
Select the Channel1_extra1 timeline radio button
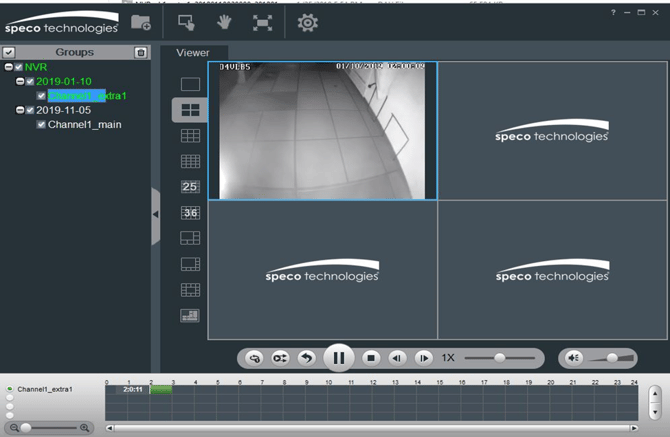pyautogui.click(x=9, y=389)
